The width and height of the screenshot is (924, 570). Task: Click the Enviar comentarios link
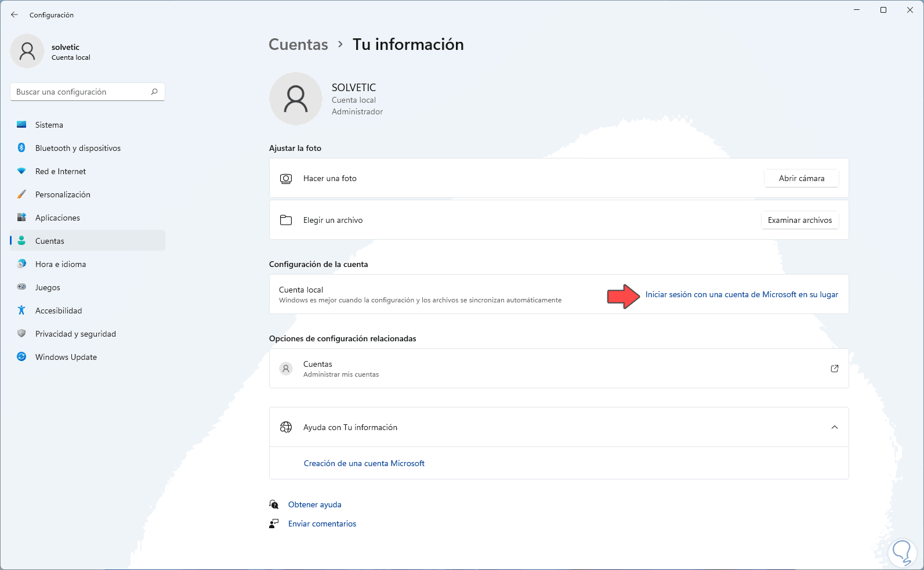pyautogui.click(x=323, y=524)
